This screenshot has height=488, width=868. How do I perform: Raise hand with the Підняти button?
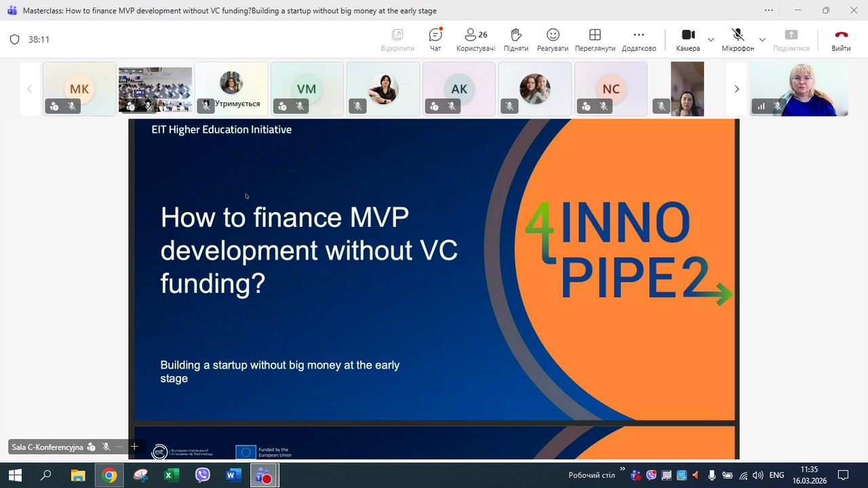pyautogui.click(x=515, y=39)
